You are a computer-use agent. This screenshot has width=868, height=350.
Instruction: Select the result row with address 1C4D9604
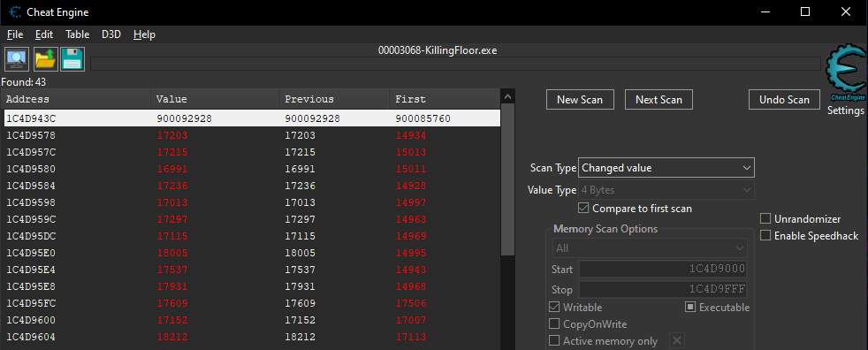252,337
